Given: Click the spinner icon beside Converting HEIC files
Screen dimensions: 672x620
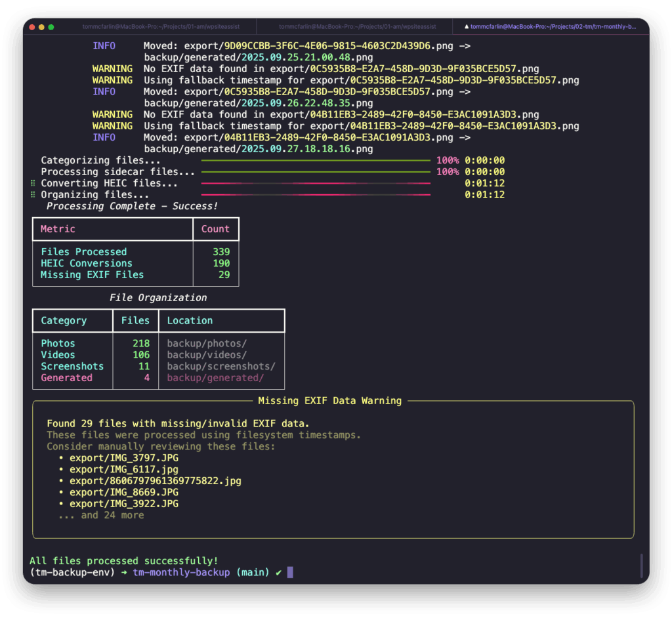Looking at the screenshot, I should [32, 184].
